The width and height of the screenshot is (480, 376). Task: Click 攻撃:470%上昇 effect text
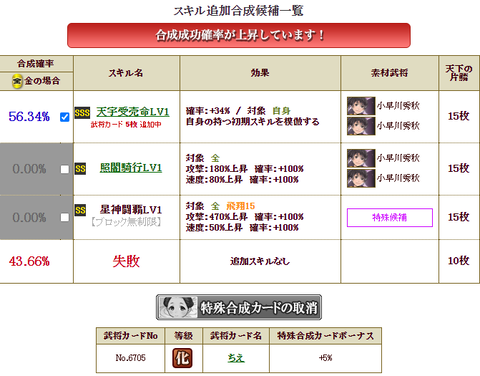coord(217,217)
